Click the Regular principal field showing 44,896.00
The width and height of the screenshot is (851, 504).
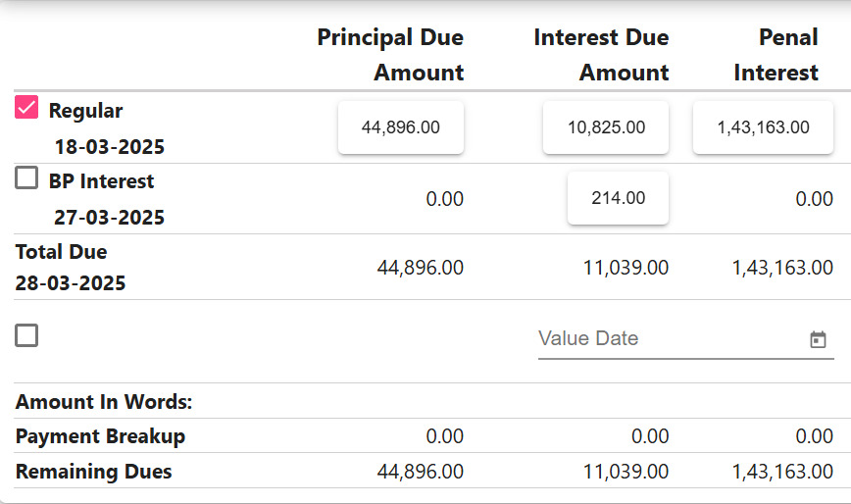coord(401,127)
